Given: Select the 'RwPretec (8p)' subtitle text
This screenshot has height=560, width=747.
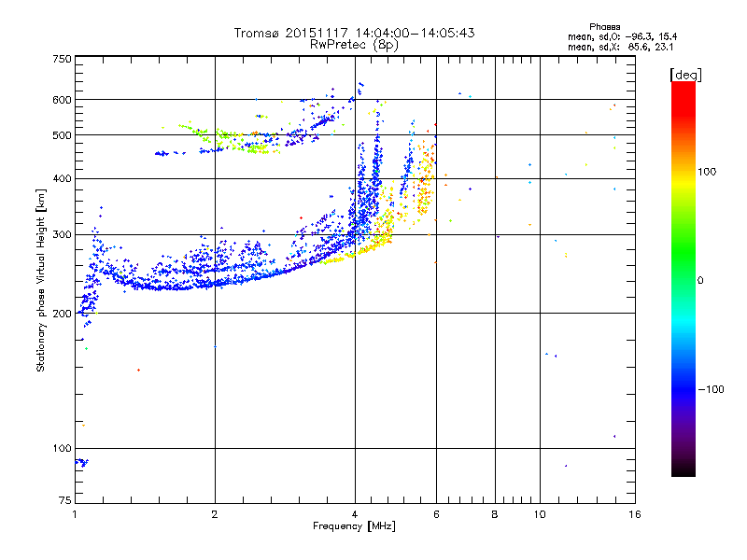Looking at the screenshot, I should (x=354, y=45).
